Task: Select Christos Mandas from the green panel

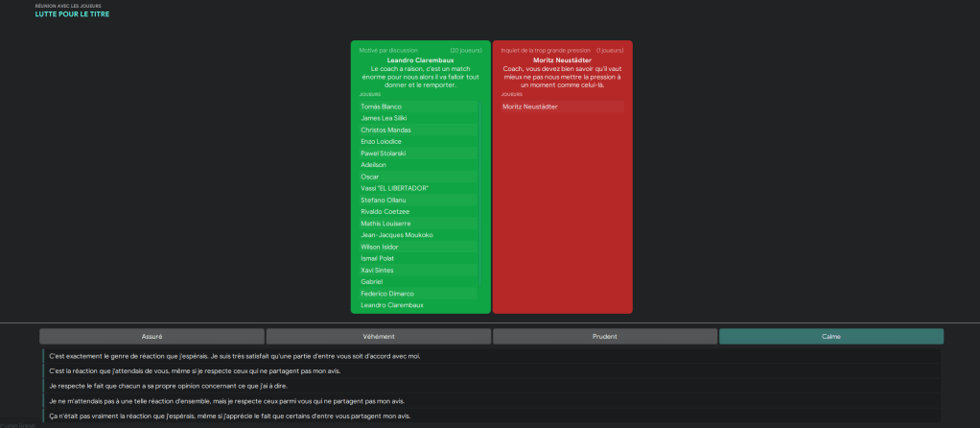Action: coord(384,130)
